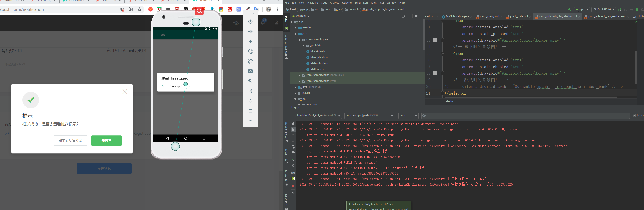This screenshot has width=644, height=210.
Task: Open MyReceiver class in project tree
Action: coord(317,69)
